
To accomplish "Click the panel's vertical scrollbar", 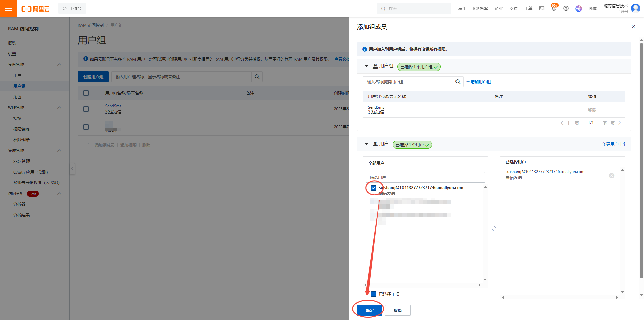I will [x=641, y=161].
